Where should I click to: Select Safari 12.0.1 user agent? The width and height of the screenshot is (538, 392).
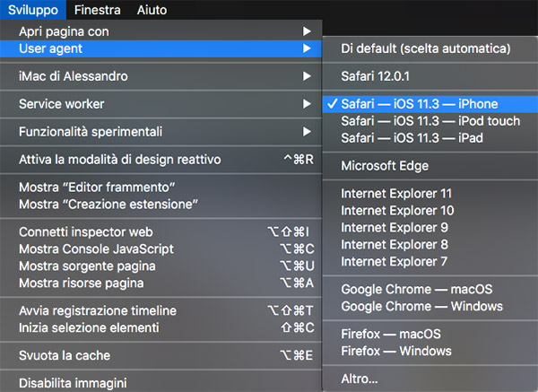point(430,76)
